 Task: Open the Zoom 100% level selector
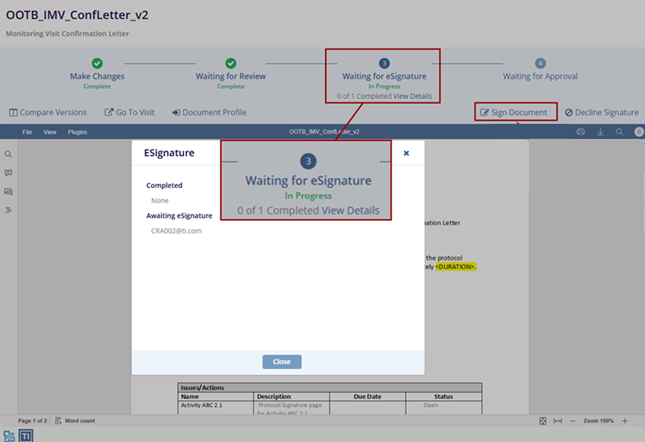point(599,421)
